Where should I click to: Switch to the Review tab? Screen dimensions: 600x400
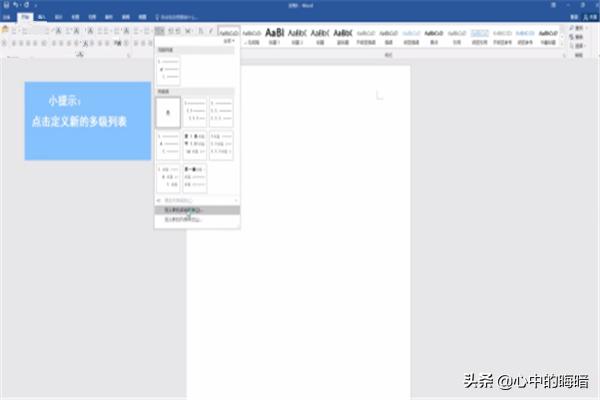126,17
